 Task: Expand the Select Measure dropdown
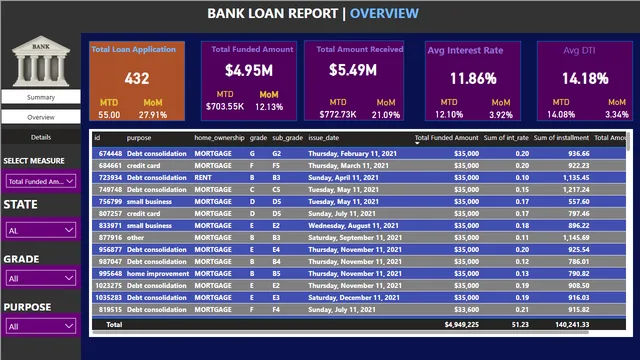[x=41, y=181]
